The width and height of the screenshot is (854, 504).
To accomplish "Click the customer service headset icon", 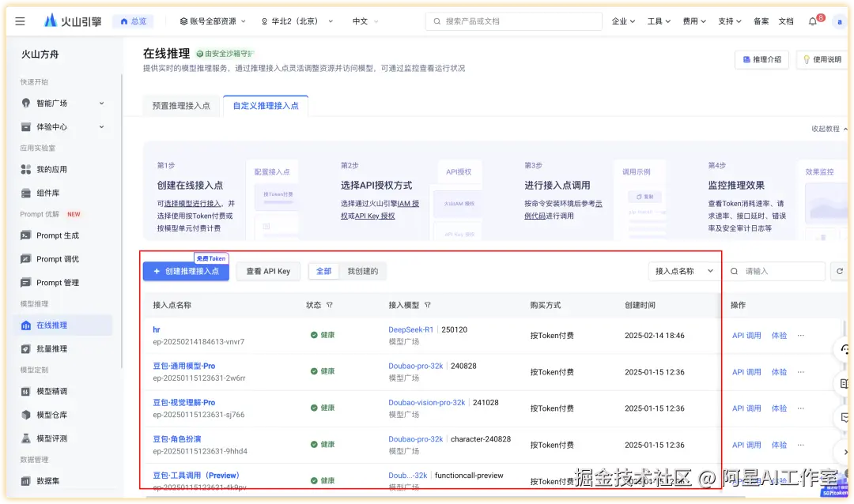I will 845,349.
